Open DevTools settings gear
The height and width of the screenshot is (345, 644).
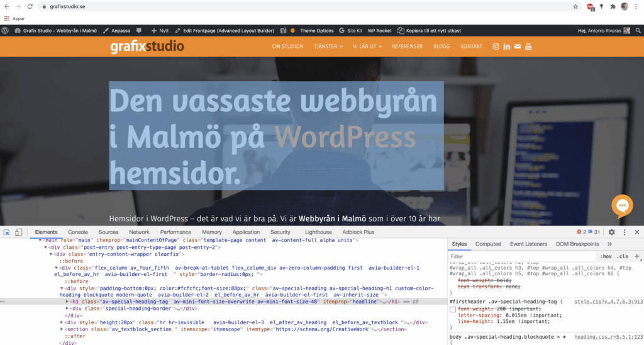pos(611,232)
